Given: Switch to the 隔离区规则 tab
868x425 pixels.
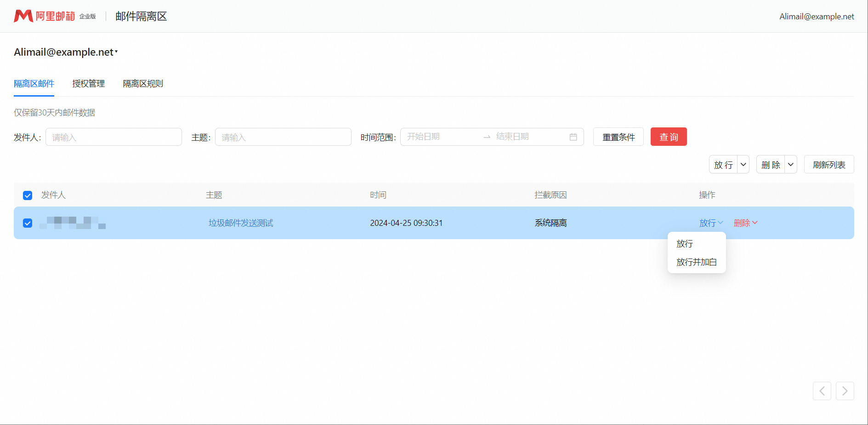Looking at the screenshot, I should click(x=143, y=84).
